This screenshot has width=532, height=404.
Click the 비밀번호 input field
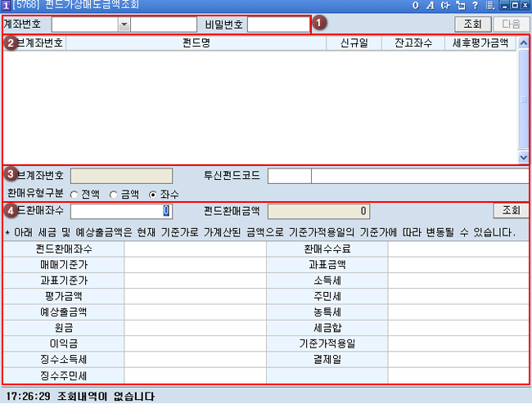coord(277,25)
